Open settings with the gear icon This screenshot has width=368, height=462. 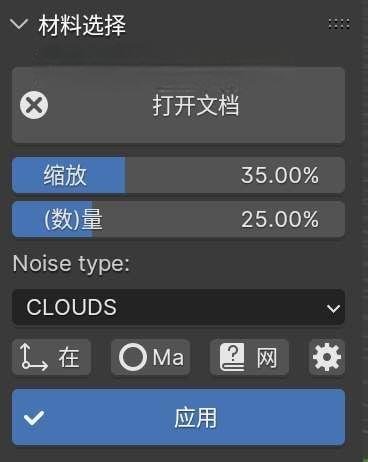[327, 357]
